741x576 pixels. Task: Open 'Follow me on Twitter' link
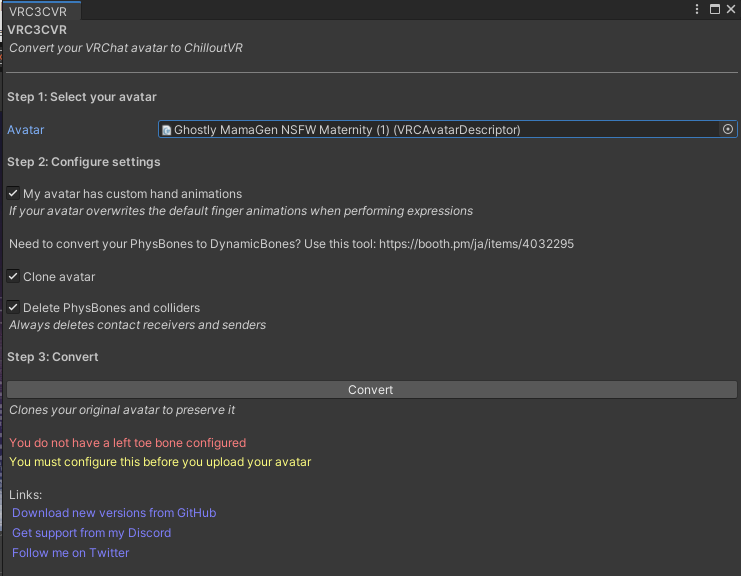[x=70, y=553]
